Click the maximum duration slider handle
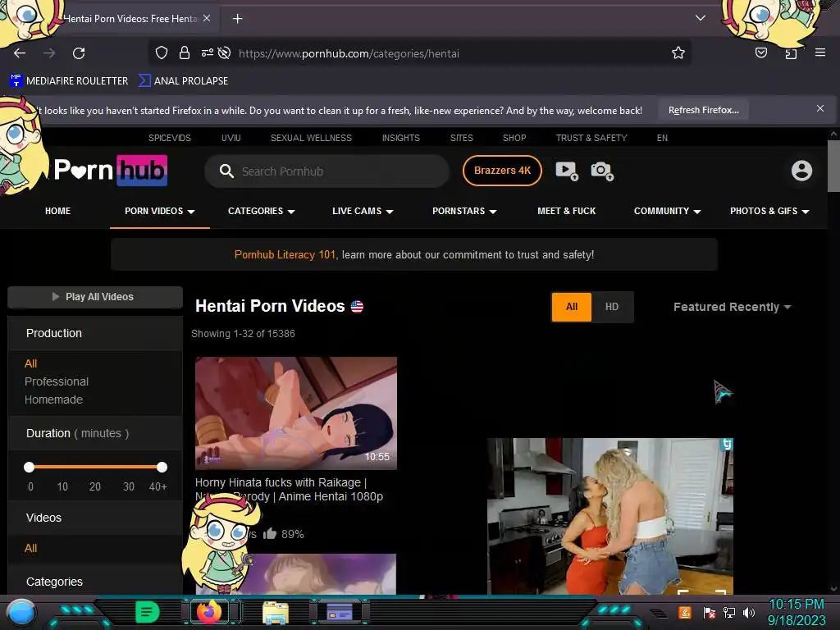 (162, 467)
